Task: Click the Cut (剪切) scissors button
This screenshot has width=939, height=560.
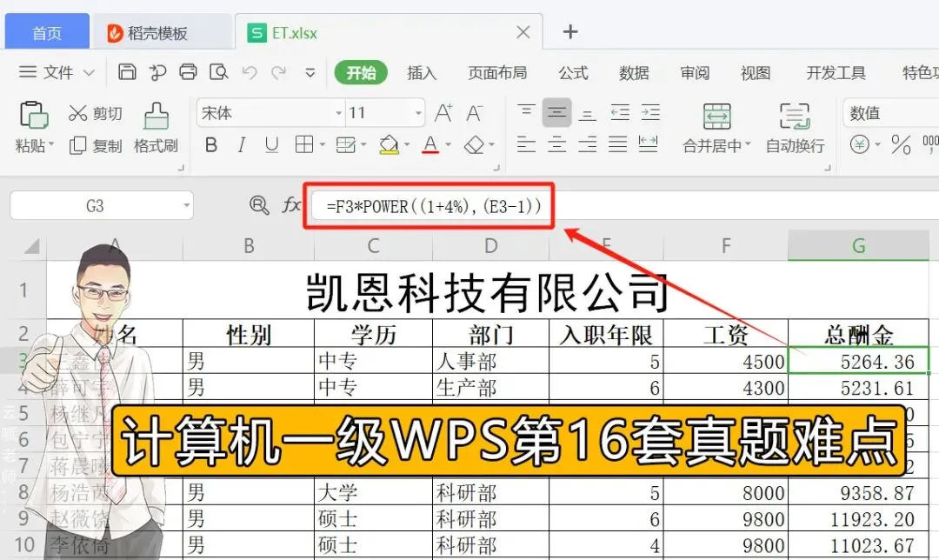Action: click(96, 113)
